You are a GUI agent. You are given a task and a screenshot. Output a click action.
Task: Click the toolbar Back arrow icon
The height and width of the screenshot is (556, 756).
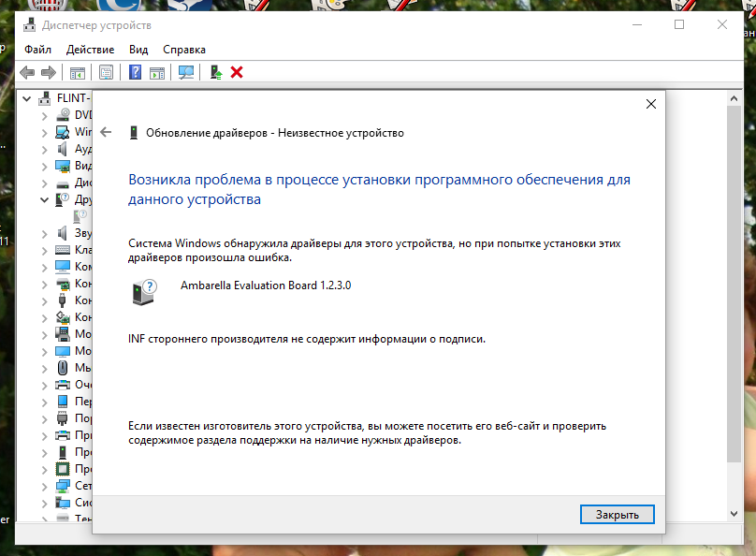(27, 72)
